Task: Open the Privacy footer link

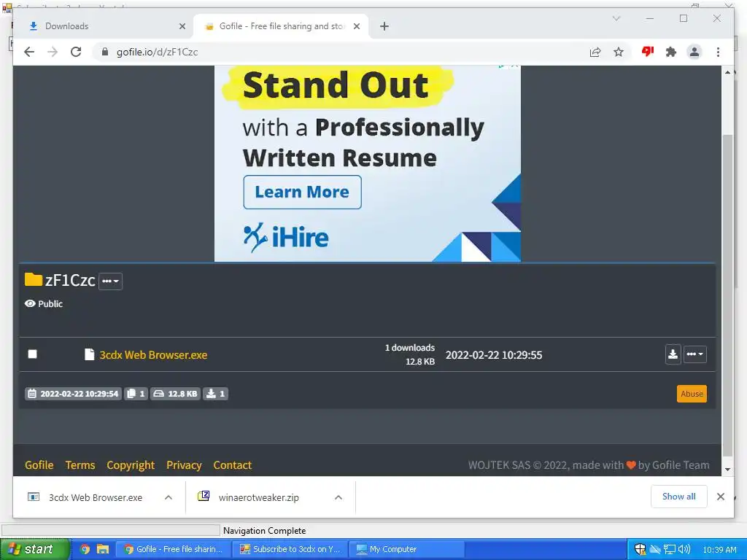Action: [x=184, y=464]
